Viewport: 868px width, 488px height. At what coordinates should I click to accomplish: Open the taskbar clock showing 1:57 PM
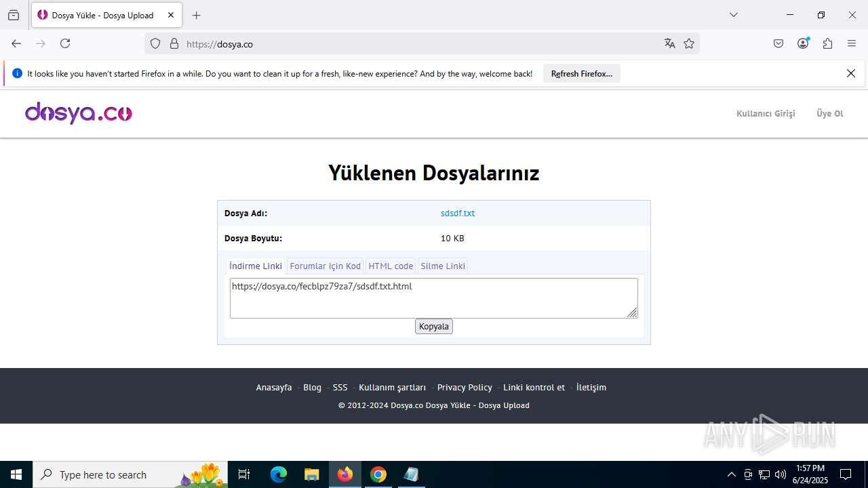810,474
